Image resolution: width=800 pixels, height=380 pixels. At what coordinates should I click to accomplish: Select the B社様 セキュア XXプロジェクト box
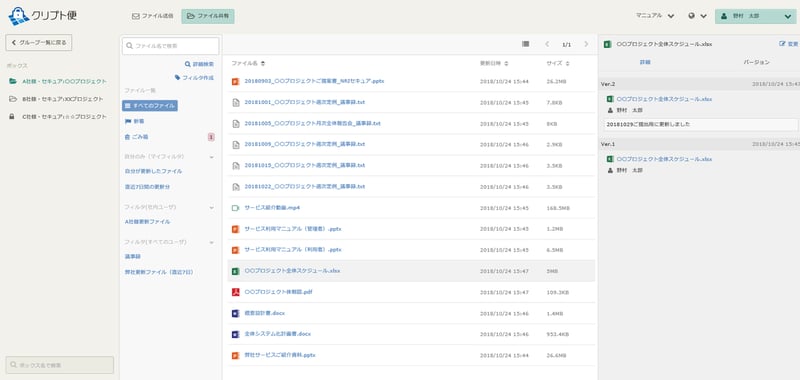point(56,99)
